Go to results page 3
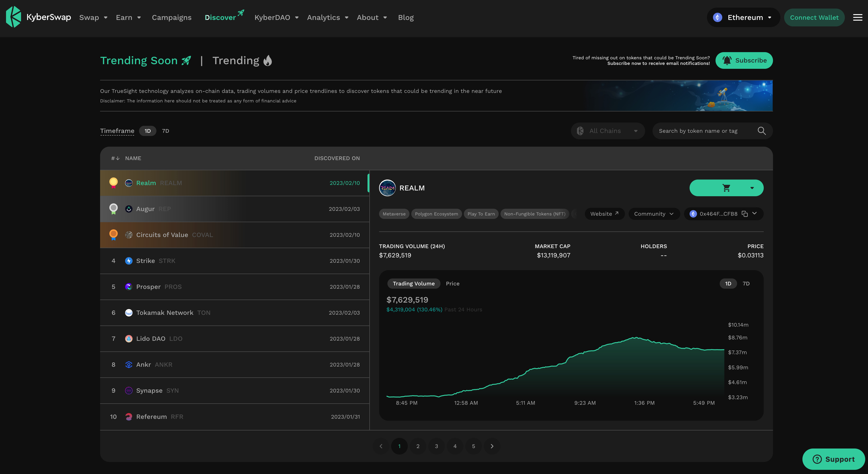868x474 pixels. pos(436,446)
